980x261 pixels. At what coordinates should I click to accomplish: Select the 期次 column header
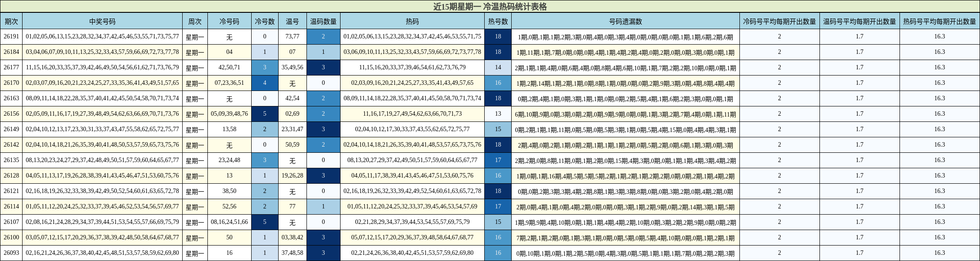point(11,21)
